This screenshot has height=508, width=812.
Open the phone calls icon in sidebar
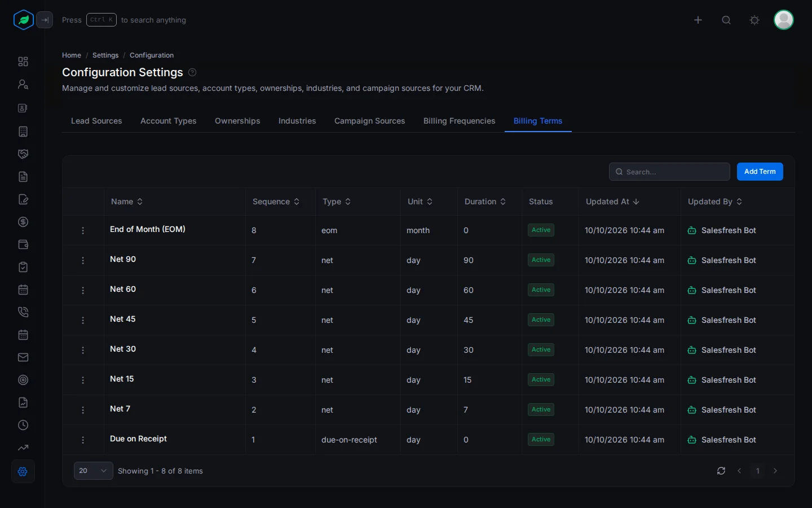pyautogui.click(x=23, y=312)
